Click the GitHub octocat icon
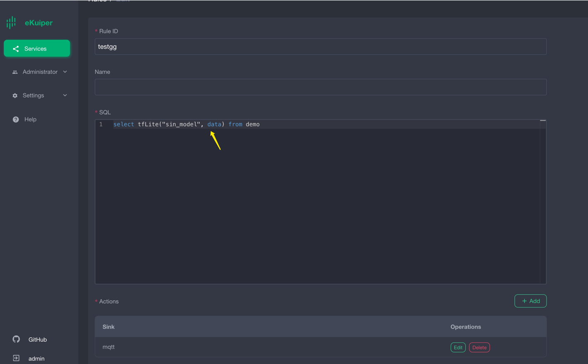Image resolution: width=588 pixels, height=364 pixels. pyautogui.click(x=16, y=339)
